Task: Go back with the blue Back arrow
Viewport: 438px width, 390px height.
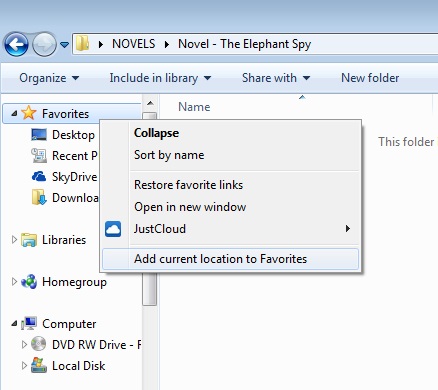Action: pyautogui.click(x=16, y=44)
